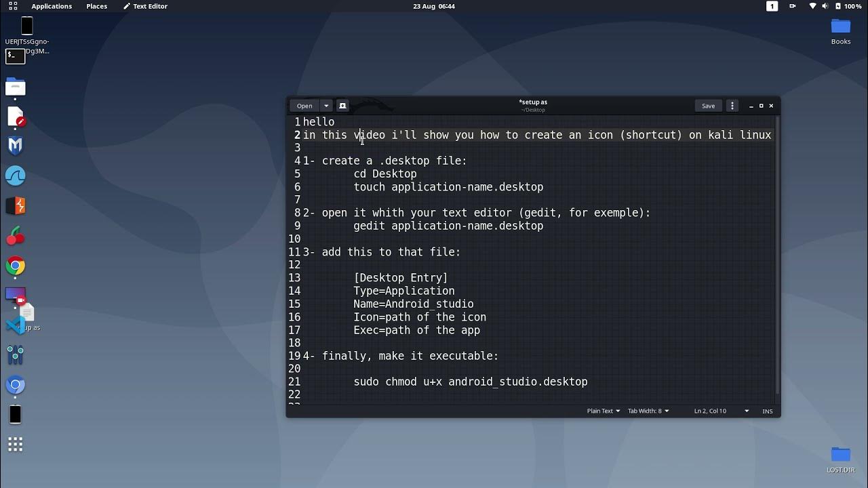Place cursor on line 1 'hello'
This screenshot has height=488, width=868.
coord(319,122)
